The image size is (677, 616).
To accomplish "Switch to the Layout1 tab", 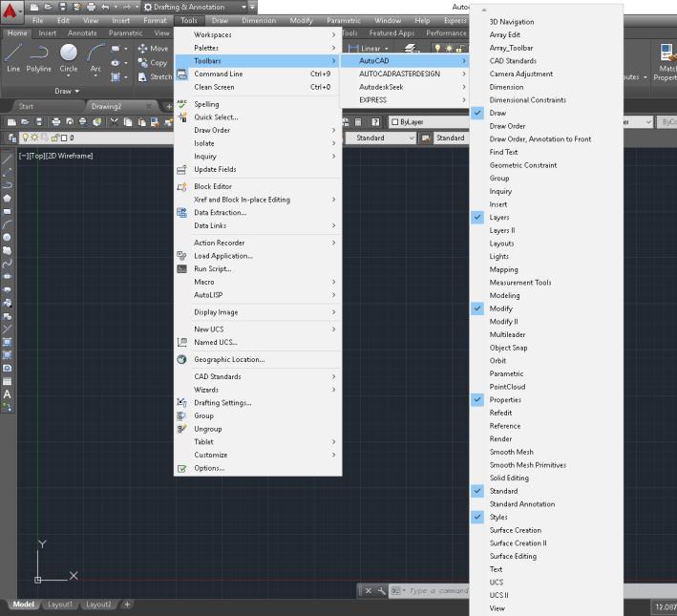I will (60, 605).
